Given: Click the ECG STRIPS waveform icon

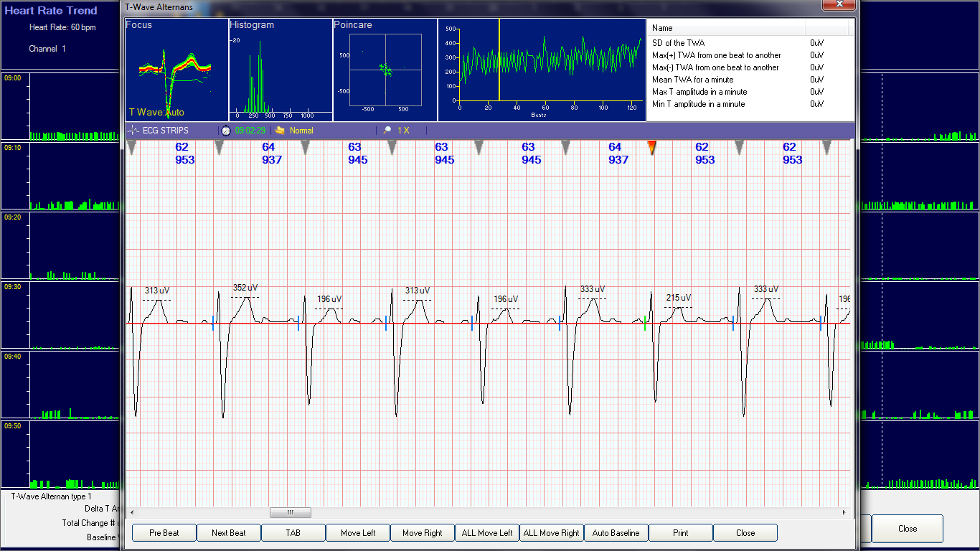Looking at the screenshot, I should coord(133,131).
